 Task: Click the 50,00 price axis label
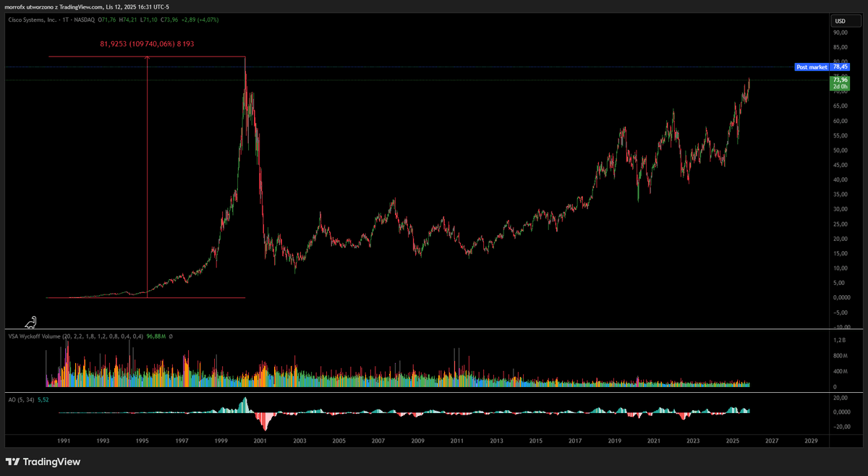click(x=841, y=150)
